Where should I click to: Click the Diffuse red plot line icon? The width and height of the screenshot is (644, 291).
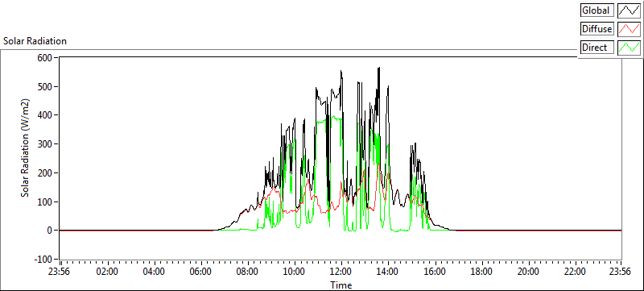(630, 29)
